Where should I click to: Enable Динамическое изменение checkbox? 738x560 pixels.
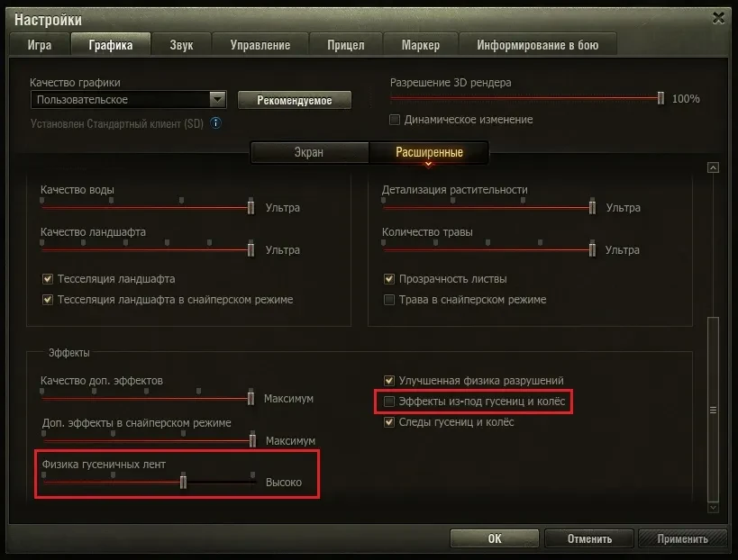pos(395,120)
